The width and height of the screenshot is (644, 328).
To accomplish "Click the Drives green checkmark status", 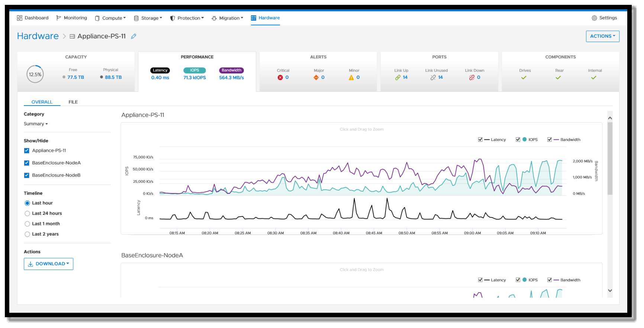I will 524,78.
